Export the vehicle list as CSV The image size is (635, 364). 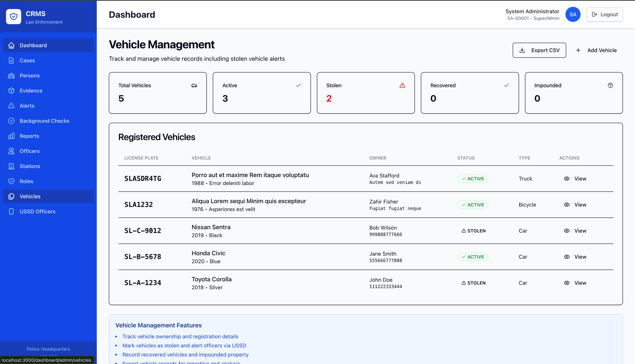[539, 50]
